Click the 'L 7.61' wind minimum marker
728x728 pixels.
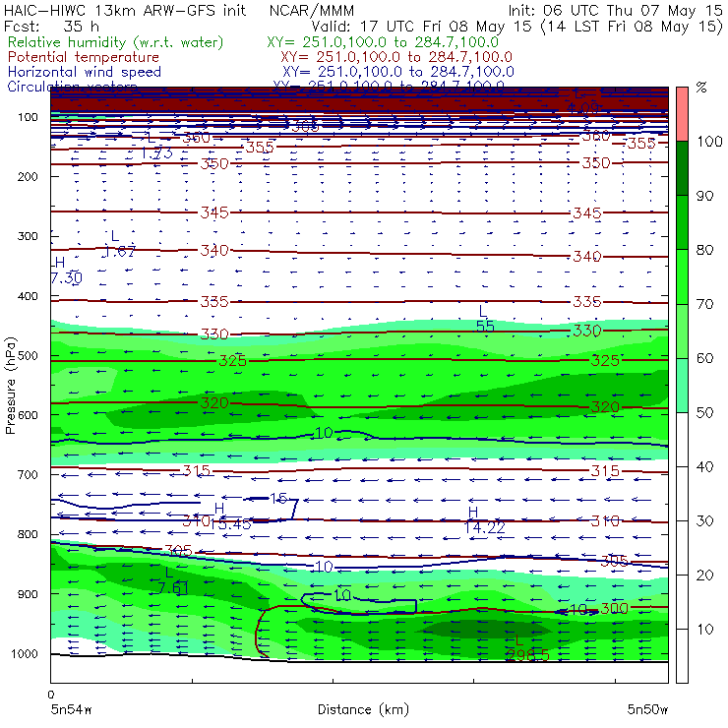tap(173, 580)
